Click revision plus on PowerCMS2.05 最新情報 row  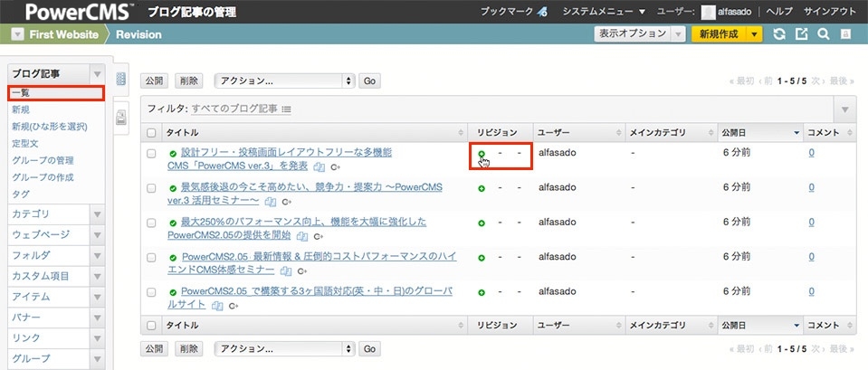click(x=482, y=258)
